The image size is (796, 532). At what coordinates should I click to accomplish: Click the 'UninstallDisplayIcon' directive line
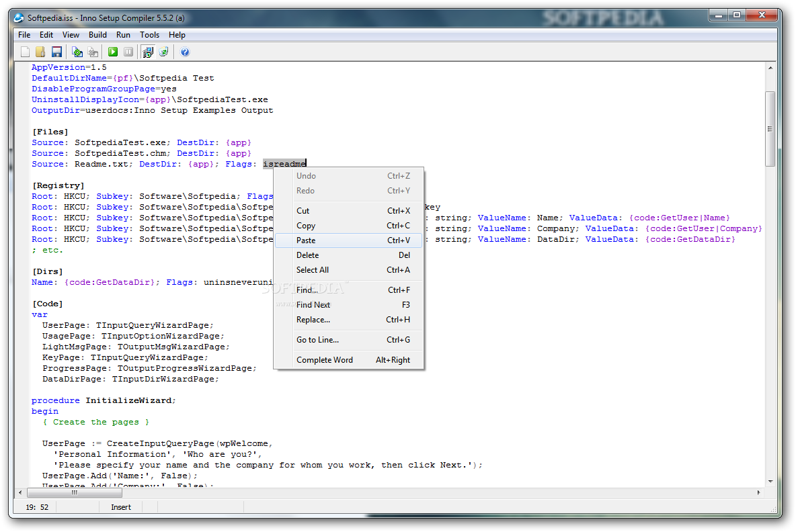click(x=150, y=100)
